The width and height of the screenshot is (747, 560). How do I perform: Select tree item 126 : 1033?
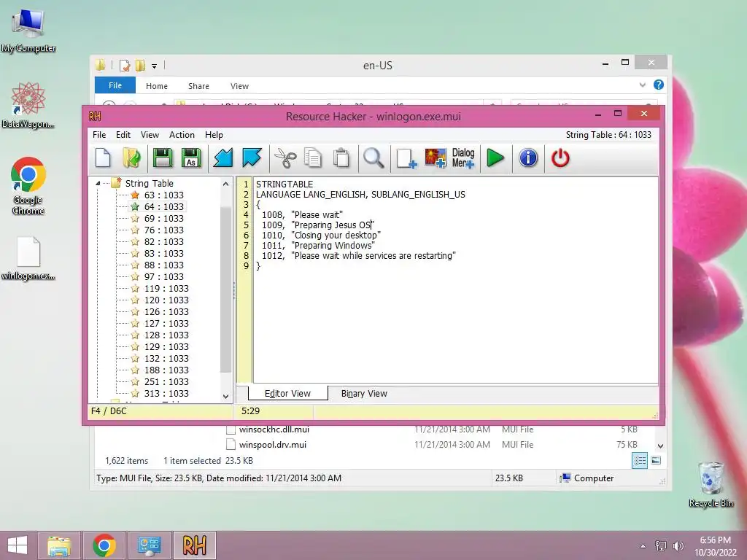point(166,311)
